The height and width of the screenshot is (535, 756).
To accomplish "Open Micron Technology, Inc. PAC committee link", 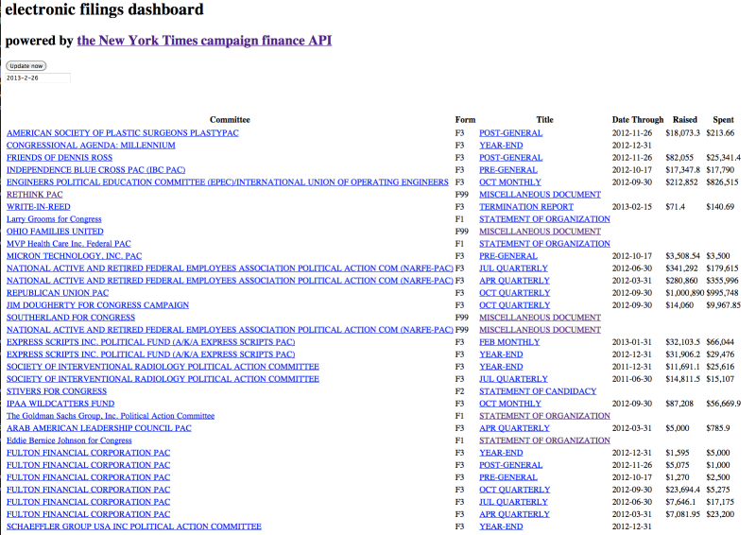I will (74, 256).
